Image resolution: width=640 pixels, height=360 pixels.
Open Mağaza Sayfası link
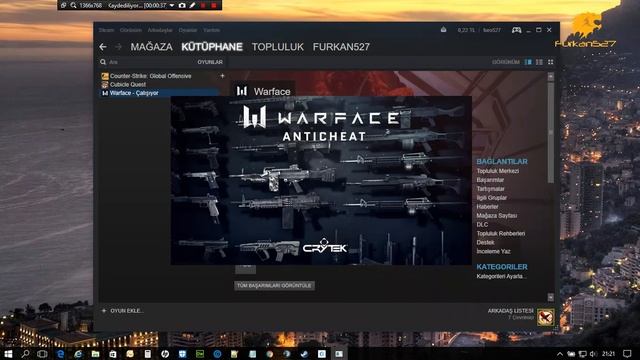(497, 216)
